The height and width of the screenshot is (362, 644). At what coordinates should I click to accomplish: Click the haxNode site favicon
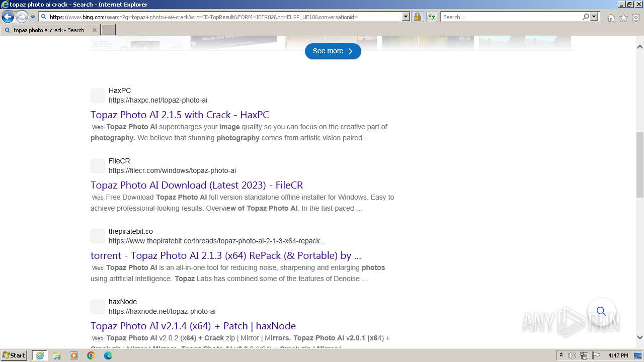pyautogui.click(x=98, y=307)
